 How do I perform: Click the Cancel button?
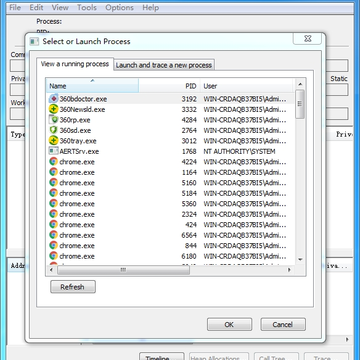coord(283,324)
